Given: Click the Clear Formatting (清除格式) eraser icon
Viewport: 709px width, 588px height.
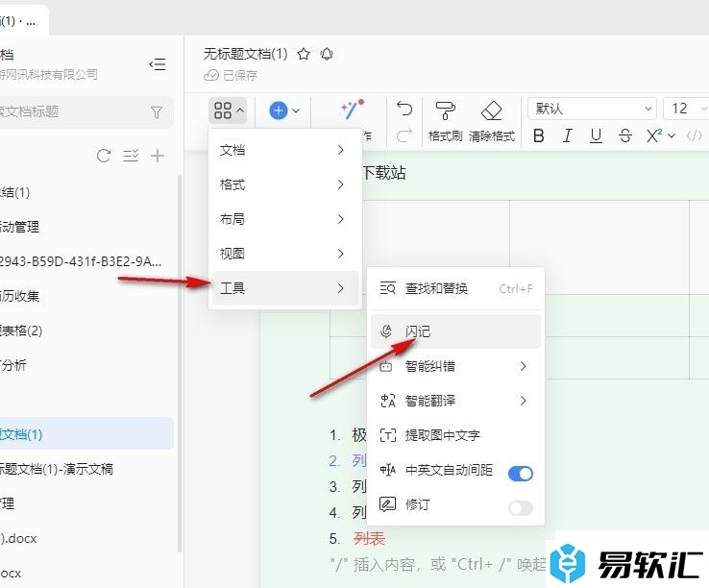Looking at the screenshot, I should (491, 111).
